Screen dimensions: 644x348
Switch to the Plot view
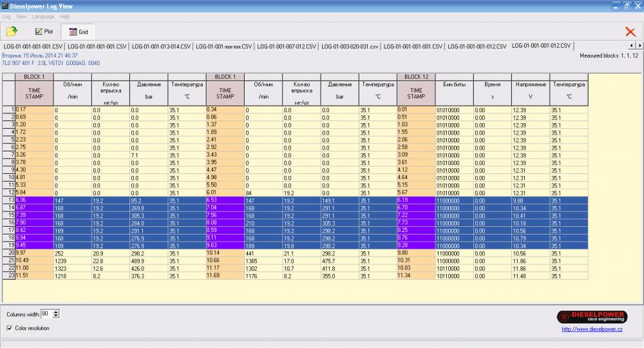[x=44, y=31]
